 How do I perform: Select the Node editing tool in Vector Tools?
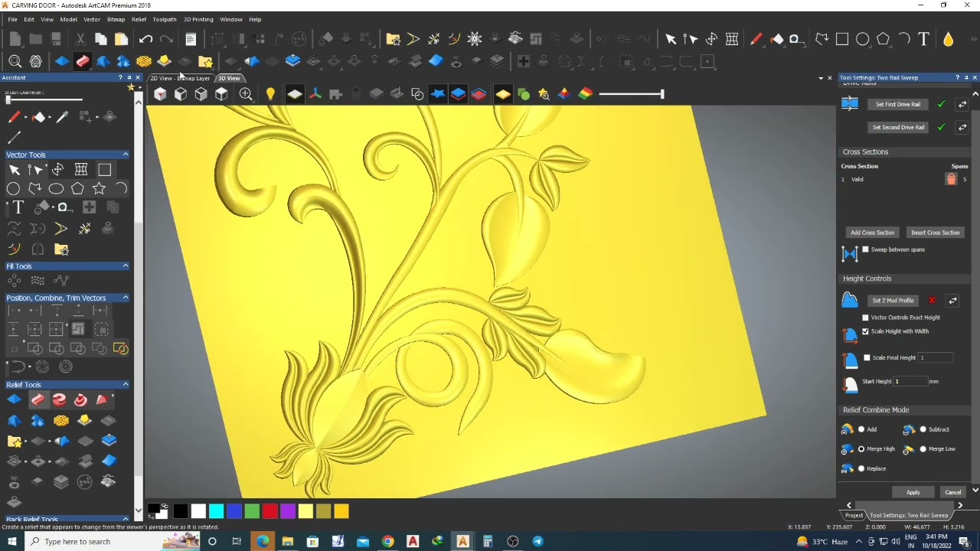pos(35,170)
